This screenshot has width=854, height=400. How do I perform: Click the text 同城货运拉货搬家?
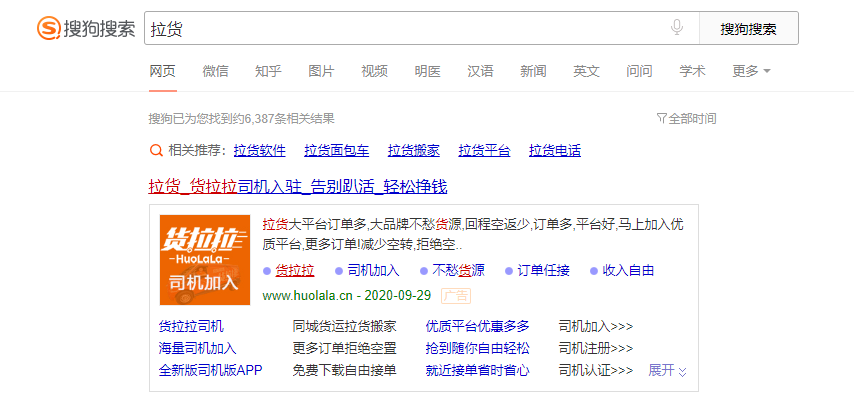[x=344, y=327]
